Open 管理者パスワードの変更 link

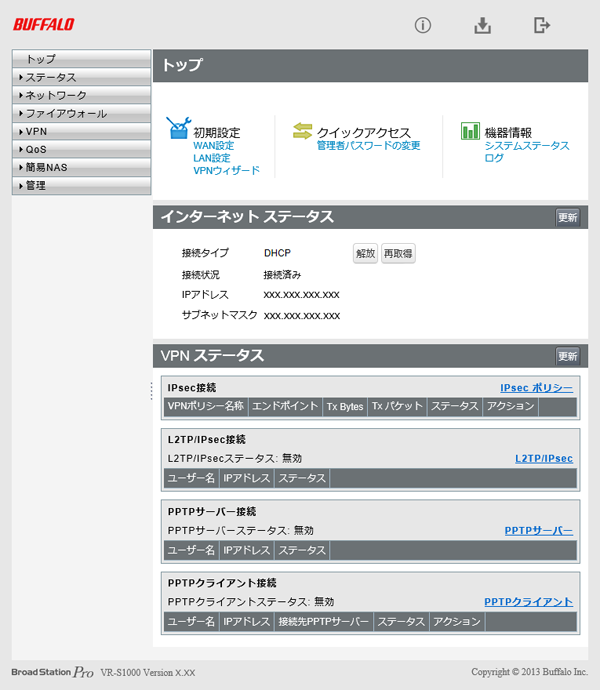368,146
